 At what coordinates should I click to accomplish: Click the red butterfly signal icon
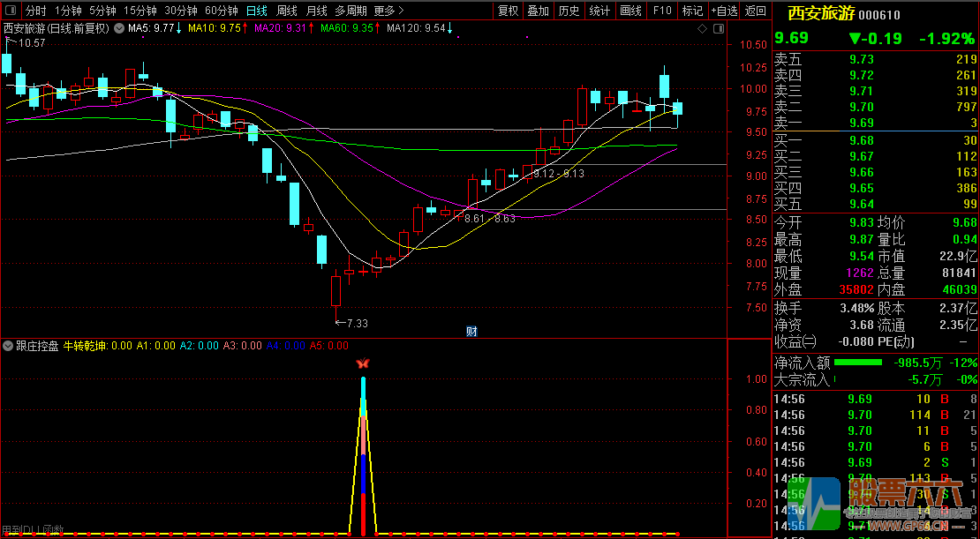[x=362, y=363]
